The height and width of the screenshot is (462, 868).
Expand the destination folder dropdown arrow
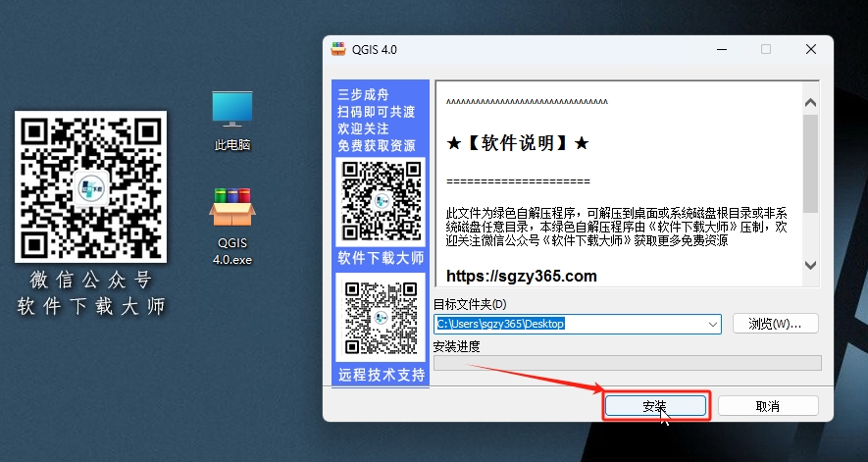coord(713,324)
